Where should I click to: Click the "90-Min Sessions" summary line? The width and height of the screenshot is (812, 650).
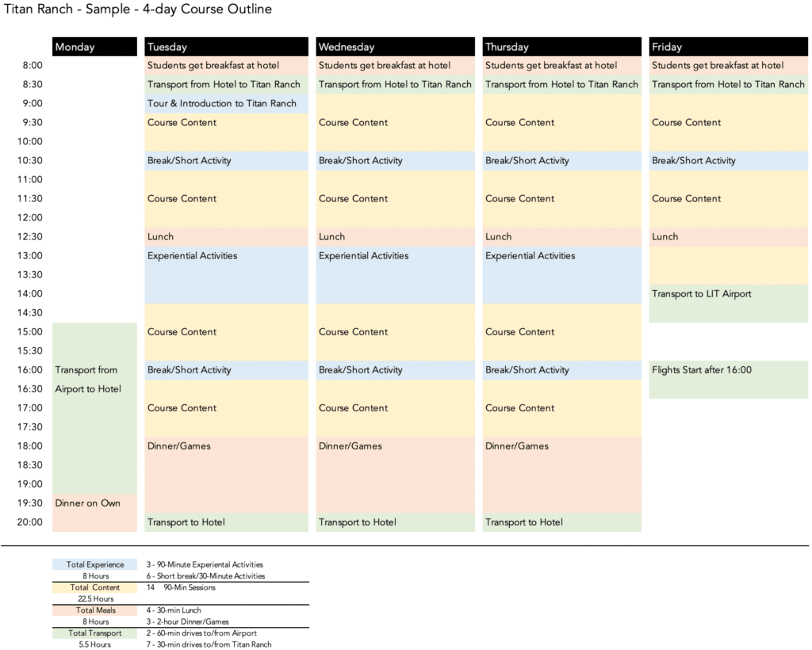click(190, 587)
